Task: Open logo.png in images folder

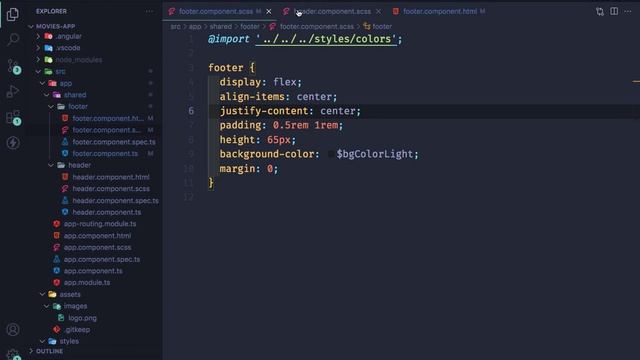Action: (82, 318)
